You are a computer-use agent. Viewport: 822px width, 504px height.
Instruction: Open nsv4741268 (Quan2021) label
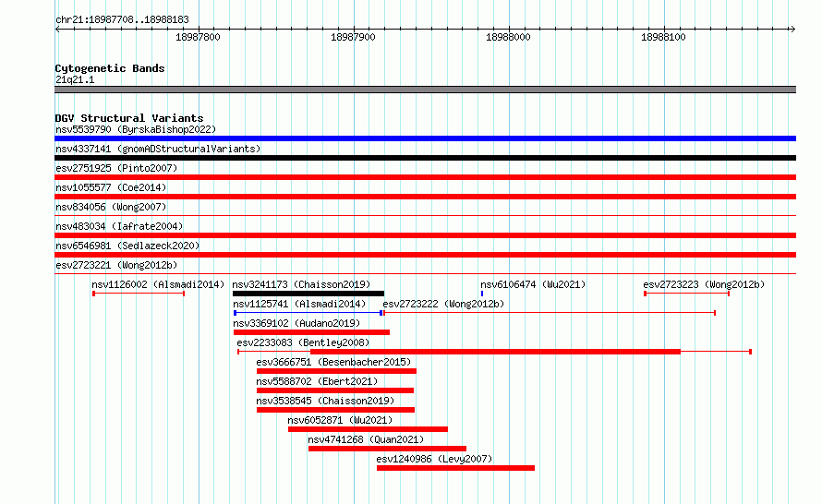pos(366,439)
